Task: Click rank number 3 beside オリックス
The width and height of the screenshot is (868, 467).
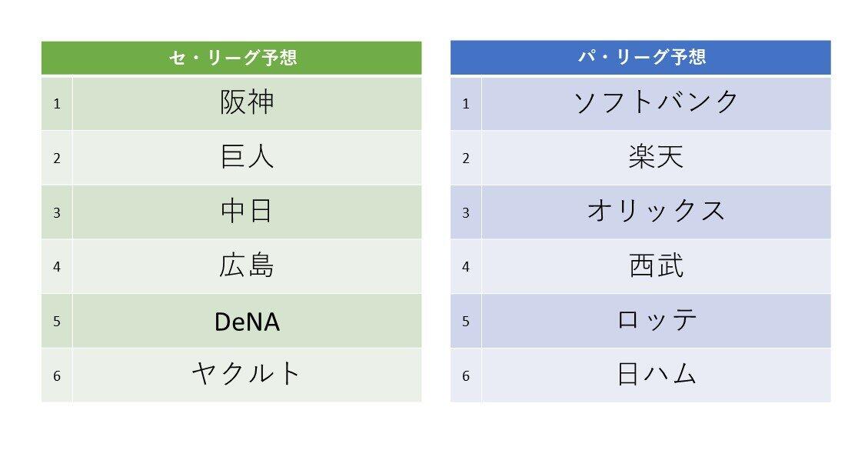Action: (x=465, y=212)
